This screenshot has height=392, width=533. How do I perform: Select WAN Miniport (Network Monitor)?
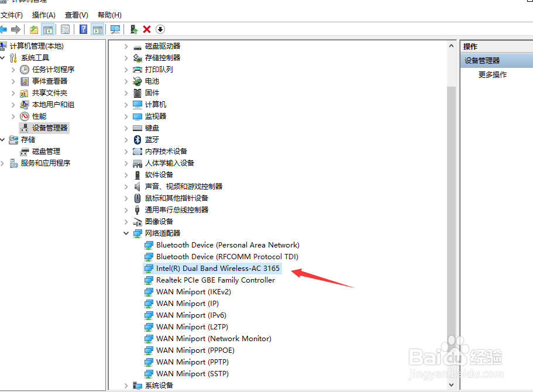[214, 338]
